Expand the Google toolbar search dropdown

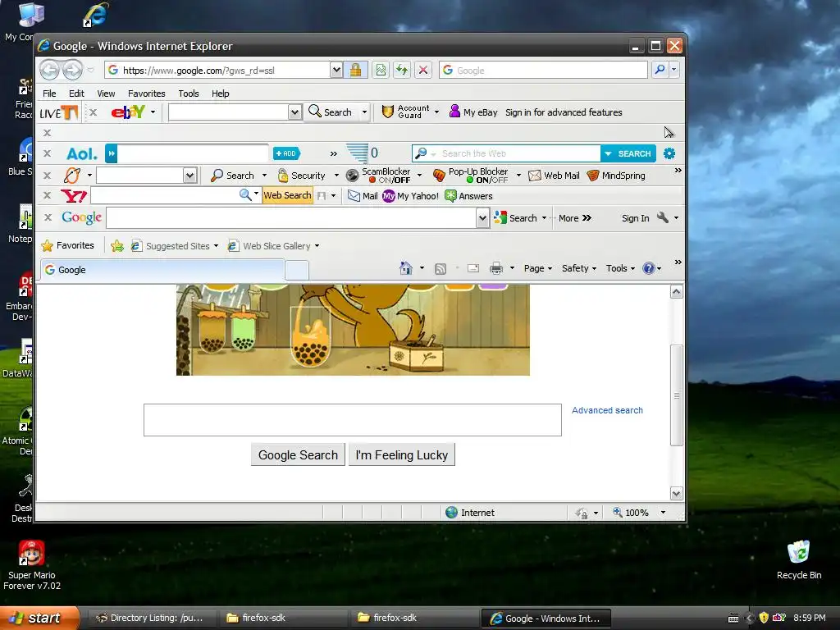(482, 217)
